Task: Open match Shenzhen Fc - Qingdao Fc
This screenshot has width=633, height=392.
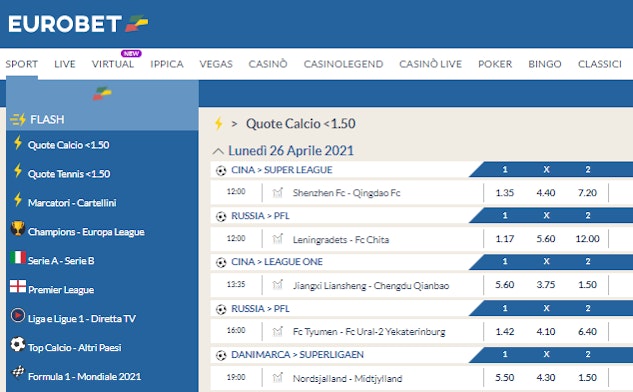Action: point(346,193)
